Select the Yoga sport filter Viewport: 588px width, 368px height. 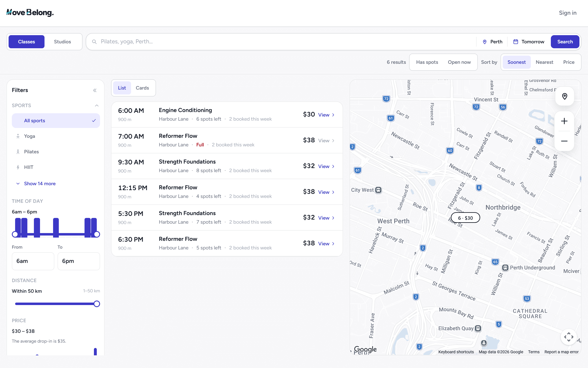pyautogui.click(x=56, y=136)
